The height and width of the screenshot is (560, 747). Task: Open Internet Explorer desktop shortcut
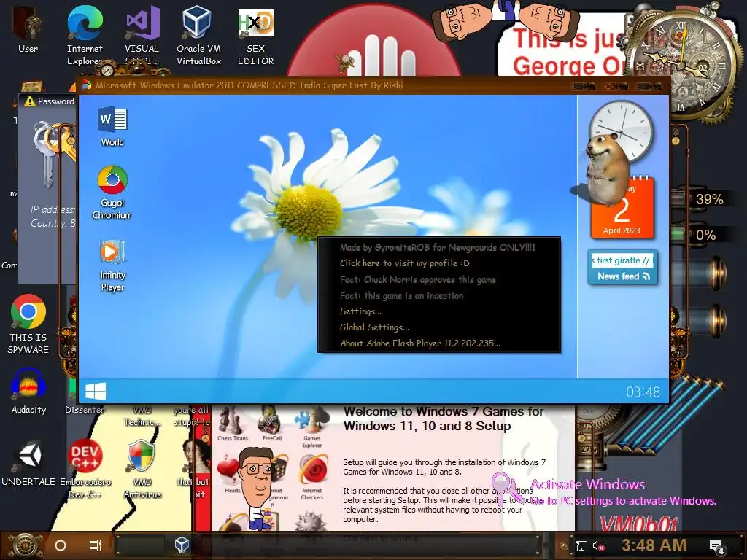point(85,35)
